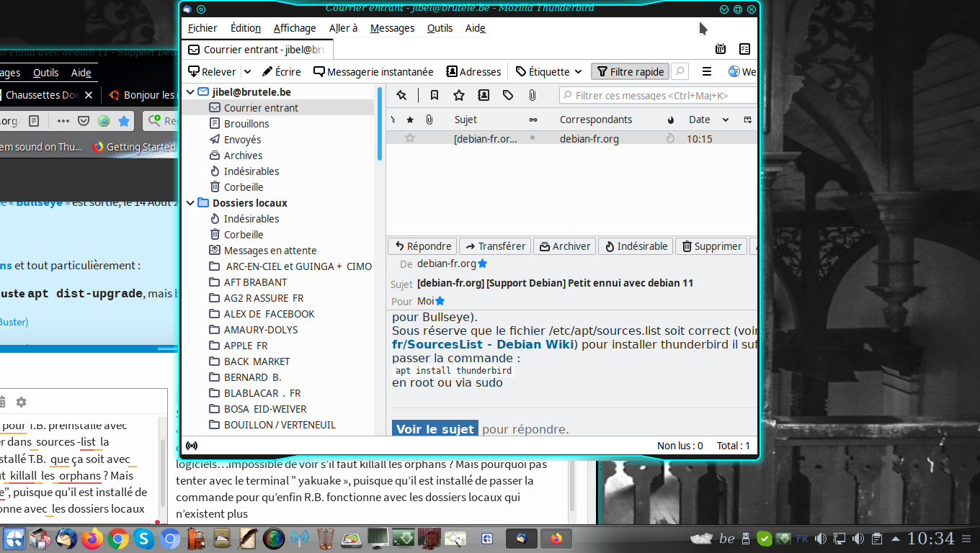Open the tasks tab icon
The image size is (980, 553).
pos(744,49)
